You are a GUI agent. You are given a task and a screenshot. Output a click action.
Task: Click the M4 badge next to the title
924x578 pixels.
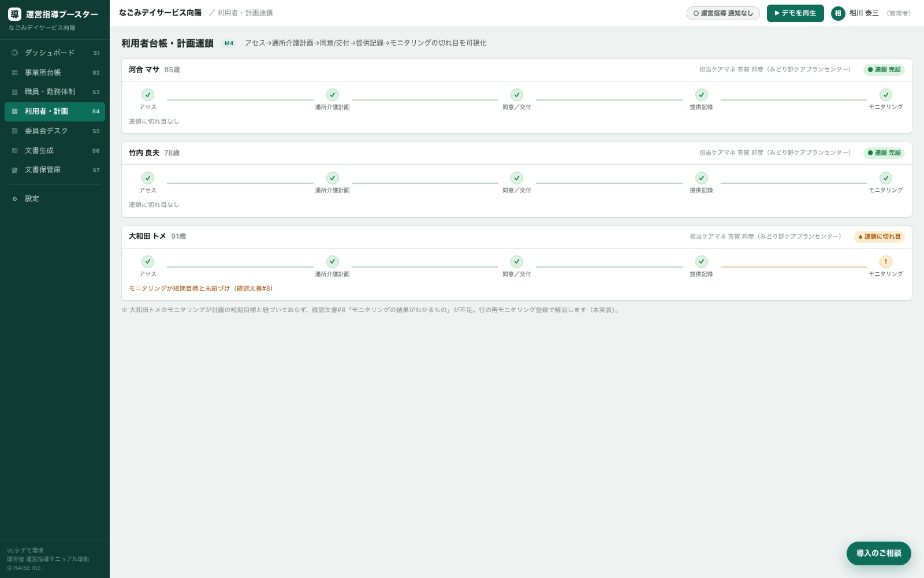tap(229, 43)
